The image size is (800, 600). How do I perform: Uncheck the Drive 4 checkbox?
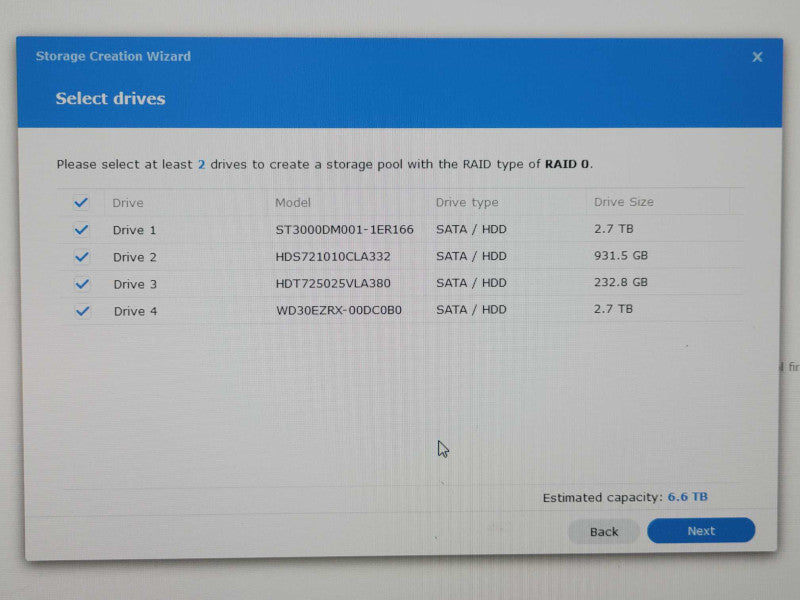click(x=82, y=311)
